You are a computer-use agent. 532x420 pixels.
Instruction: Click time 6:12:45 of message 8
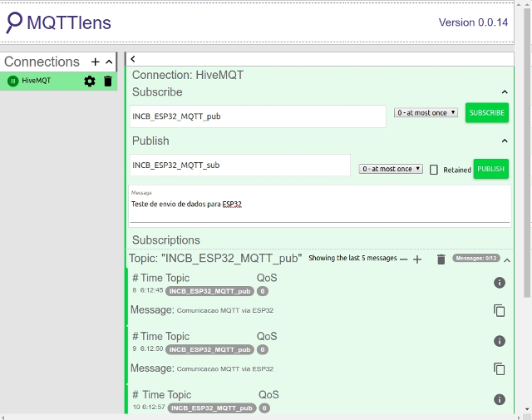click(x=151, y=290)
